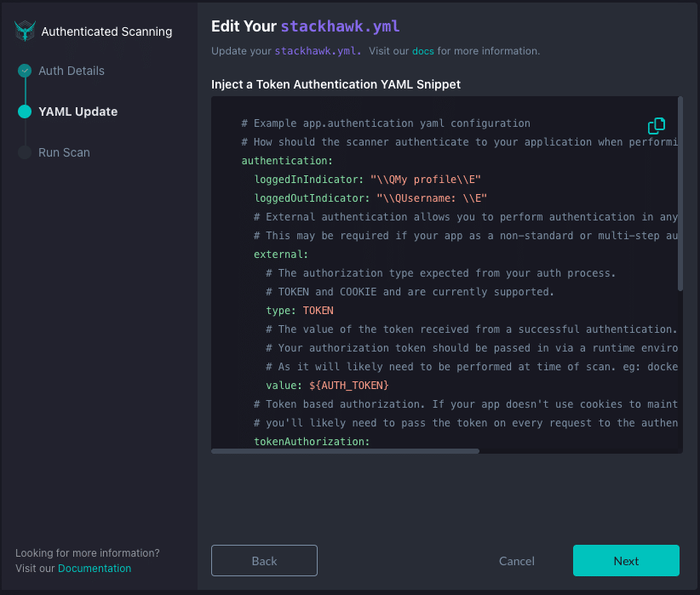This screenshot has height=595, width=700.
Task: Click the 'type: TOKEN' line
Action: pos(300,311)
